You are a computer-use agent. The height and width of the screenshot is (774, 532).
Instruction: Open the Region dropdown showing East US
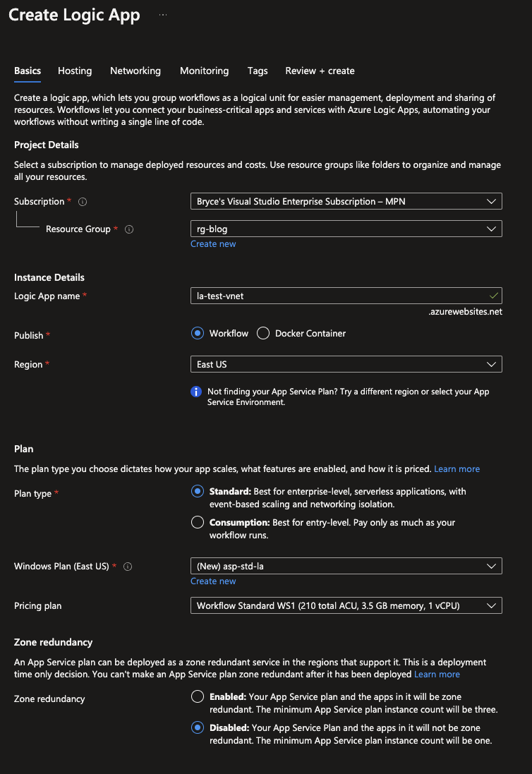coord(346,365)
